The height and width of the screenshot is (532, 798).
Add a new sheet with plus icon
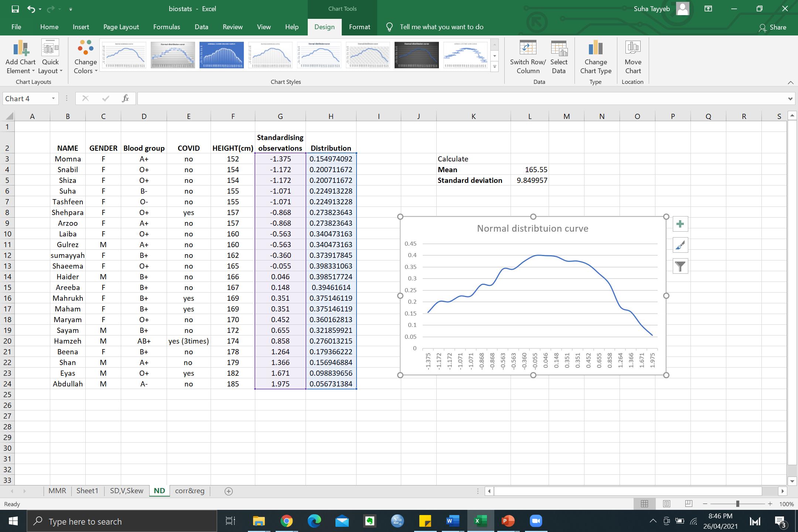(x=229, y=491)
